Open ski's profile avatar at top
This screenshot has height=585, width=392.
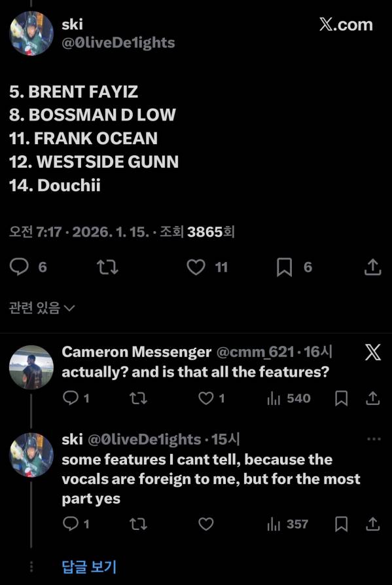click(x=31, y=33)
